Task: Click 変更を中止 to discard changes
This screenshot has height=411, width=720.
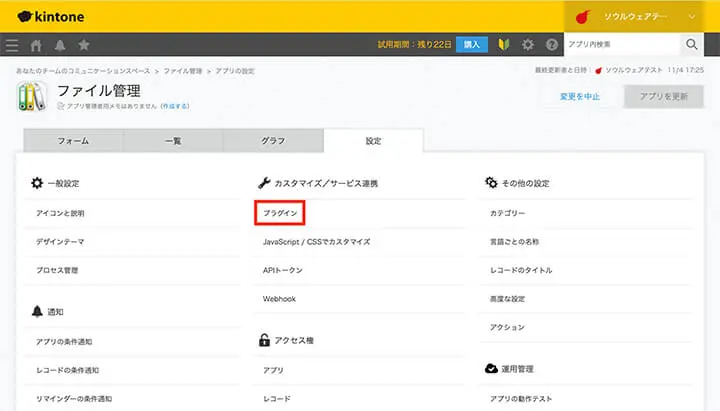Action: tap(579, 96)
